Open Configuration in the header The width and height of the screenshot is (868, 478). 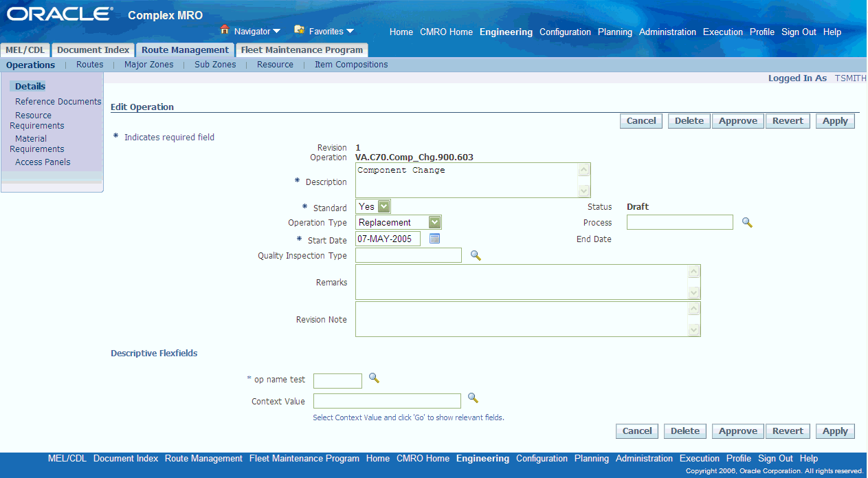pyautogui.click(x=565, y=32)
